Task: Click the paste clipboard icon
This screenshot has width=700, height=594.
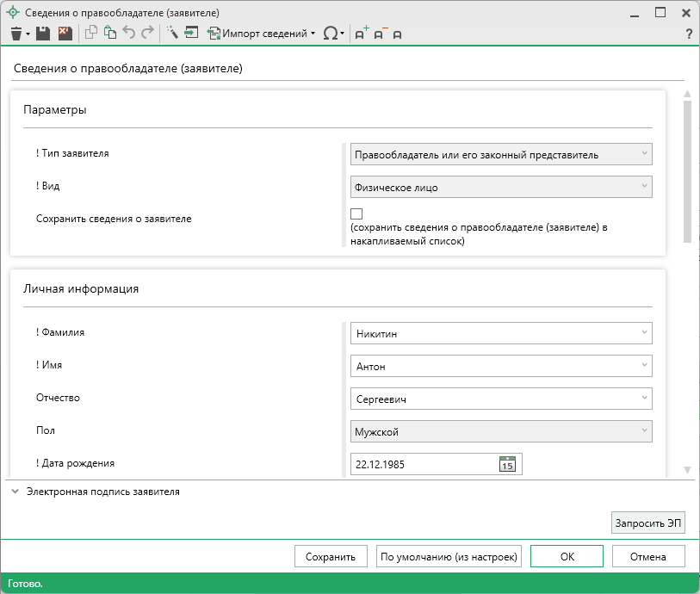Action: click(109, 34)
